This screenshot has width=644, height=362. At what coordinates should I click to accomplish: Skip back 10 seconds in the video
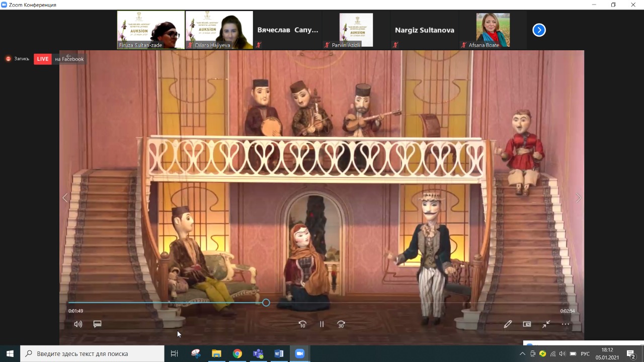tap(302, 324)
